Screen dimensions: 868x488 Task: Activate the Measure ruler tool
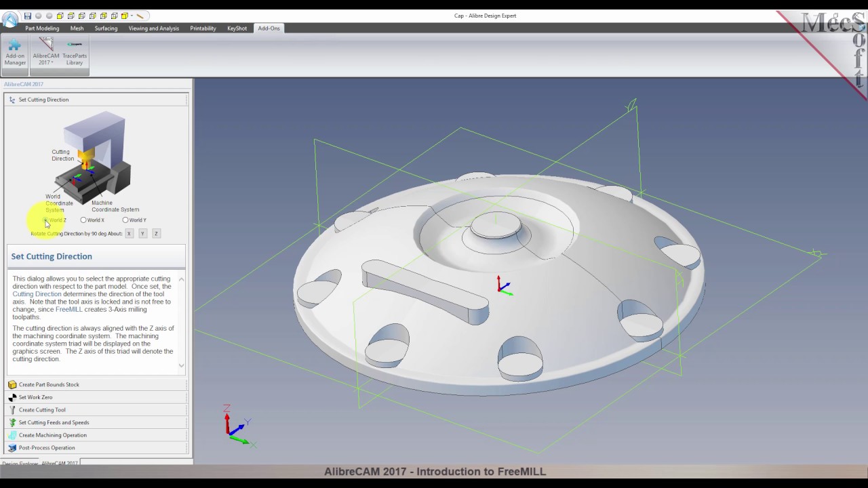click(140, 16)
